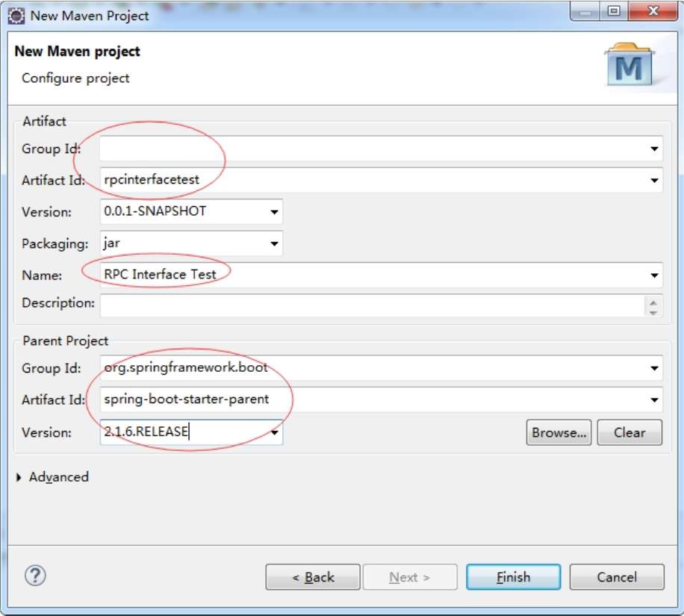
Task: Open the Packaging jar dropdown
Action: (x=274, y=243)
